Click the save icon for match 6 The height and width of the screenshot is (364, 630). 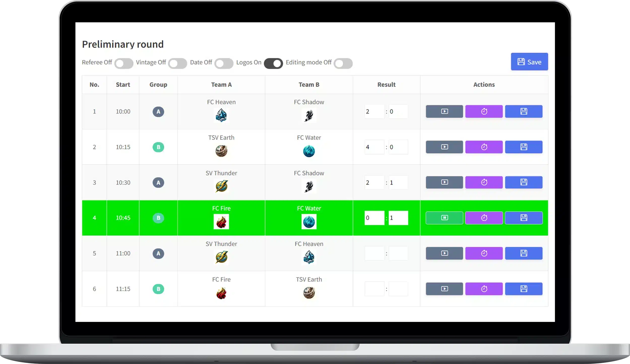coord(524,289)
